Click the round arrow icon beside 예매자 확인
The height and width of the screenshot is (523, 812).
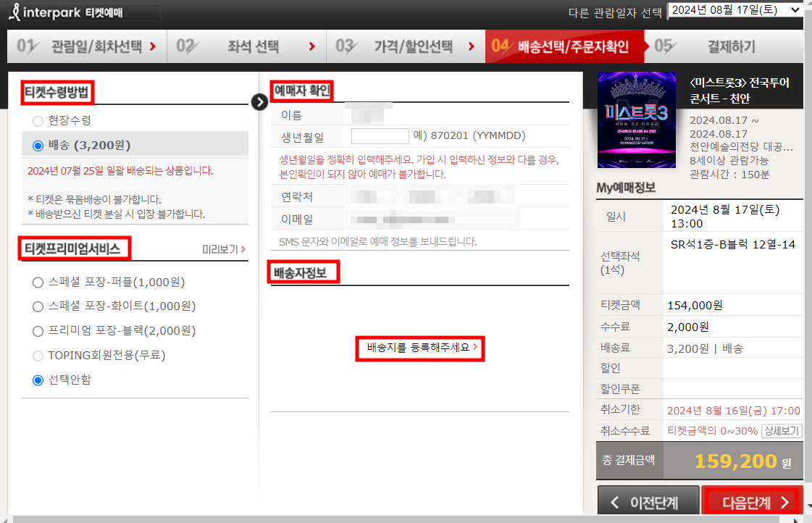point(259,102)
